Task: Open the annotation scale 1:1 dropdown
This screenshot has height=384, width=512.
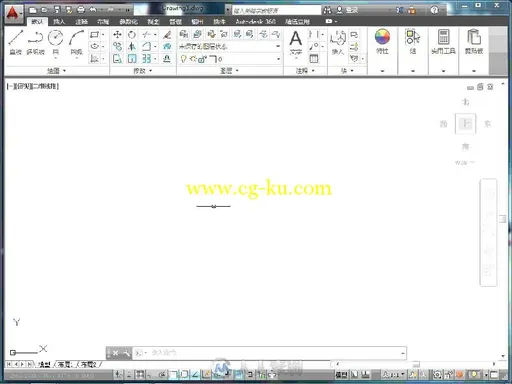Action: coord(394,375)
